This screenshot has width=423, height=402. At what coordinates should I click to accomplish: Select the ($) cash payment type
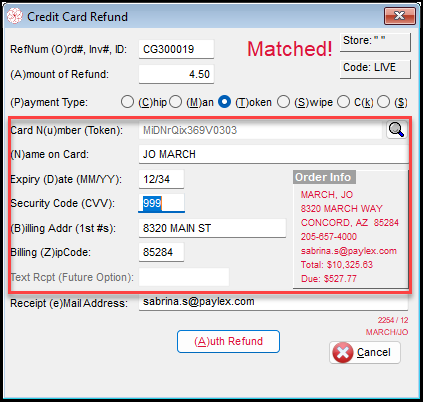click(384, 102)
